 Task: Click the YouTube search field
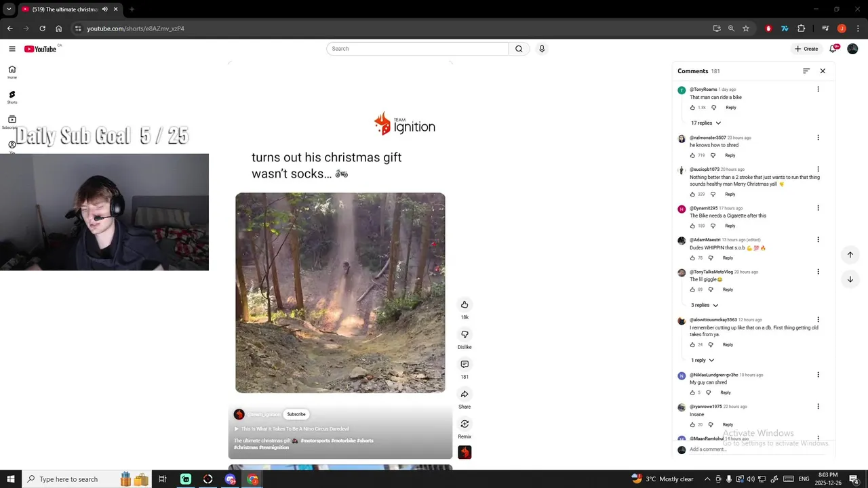click(417, 49)
